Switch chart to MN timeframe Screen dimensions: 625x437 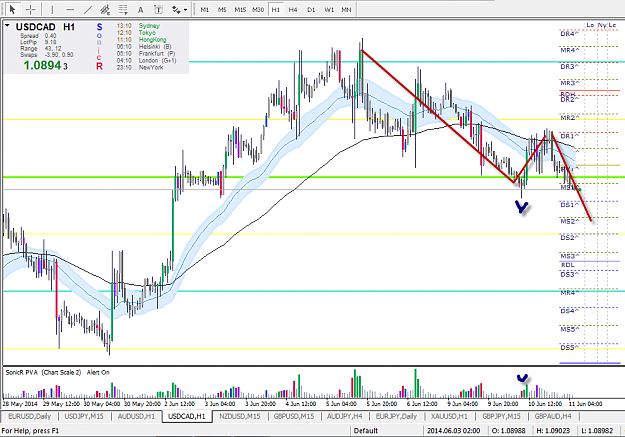coord(346,10)
